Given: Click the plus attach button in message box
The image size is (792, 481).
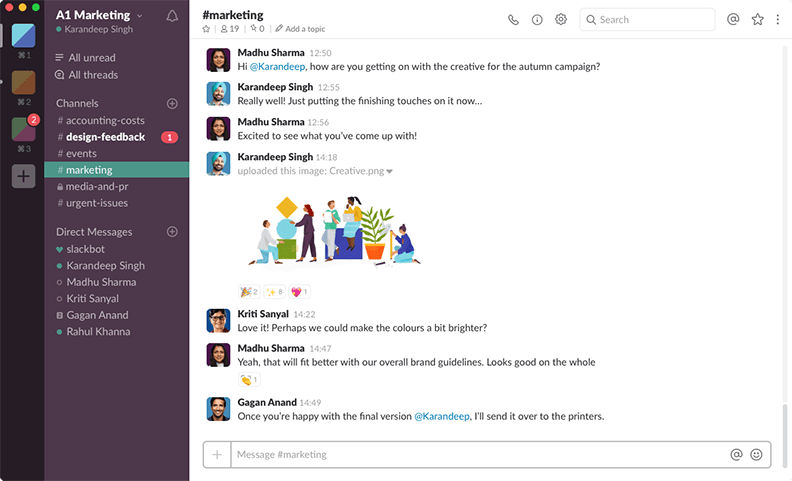Looking at the screenshot, I should (217, 454).
